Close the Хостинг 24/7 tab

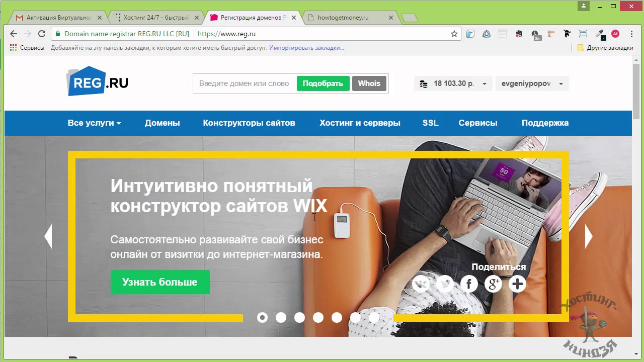[x=197, y=18]
